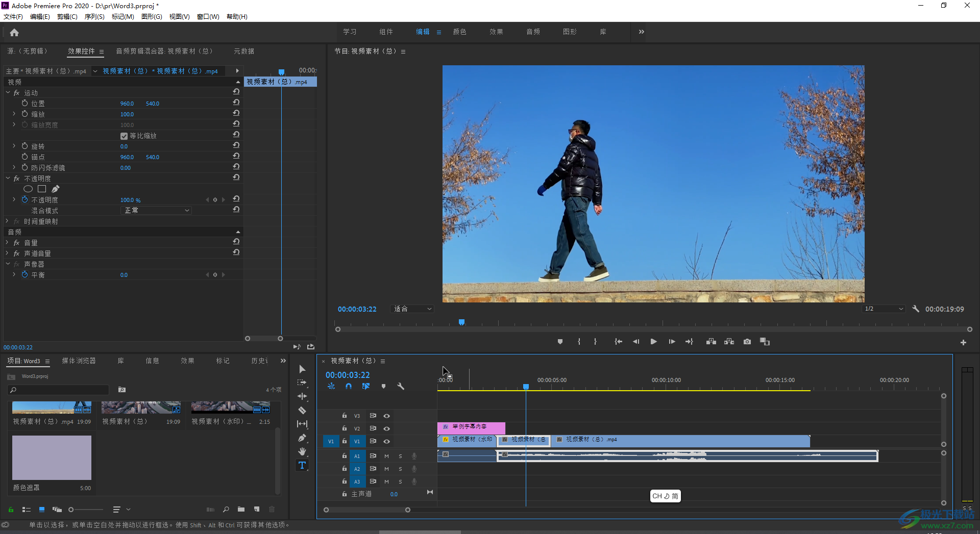Click the Home icon
The image size is (980, 534).
pos(14,33)
